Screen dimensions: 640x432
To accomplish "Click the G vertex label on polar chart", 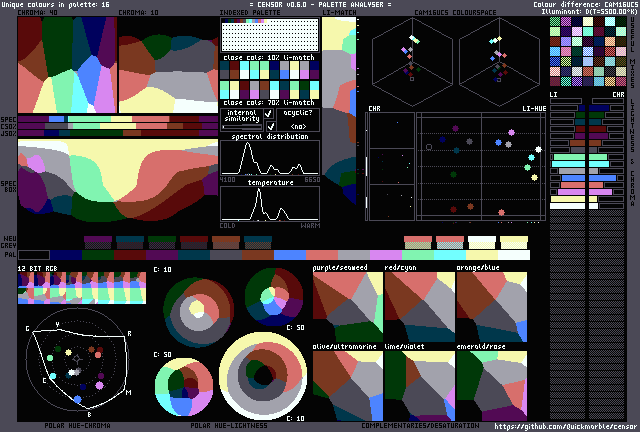I will (x=27, y=329).
